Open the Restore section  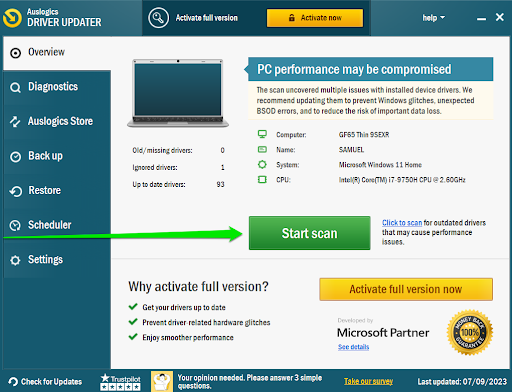click(57, 191)
